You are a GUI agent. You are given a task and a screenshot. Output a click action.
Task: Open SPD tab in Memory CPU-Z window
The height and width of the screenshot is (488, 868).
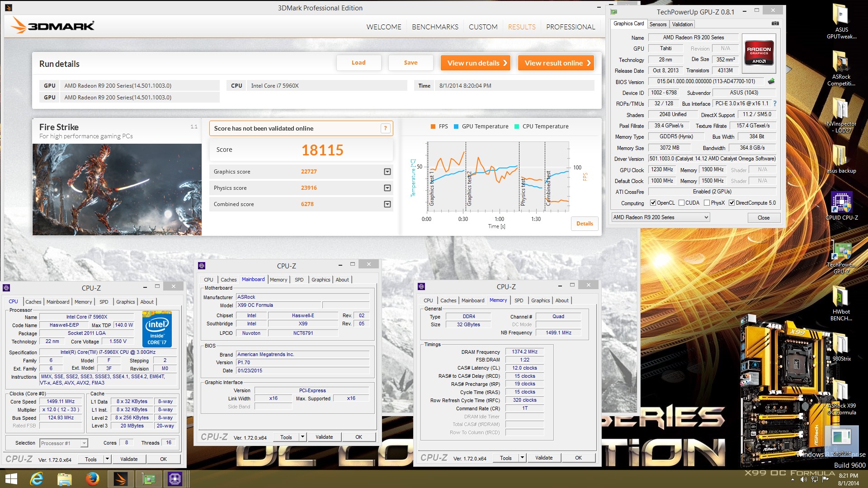click(x=519, y=300)
